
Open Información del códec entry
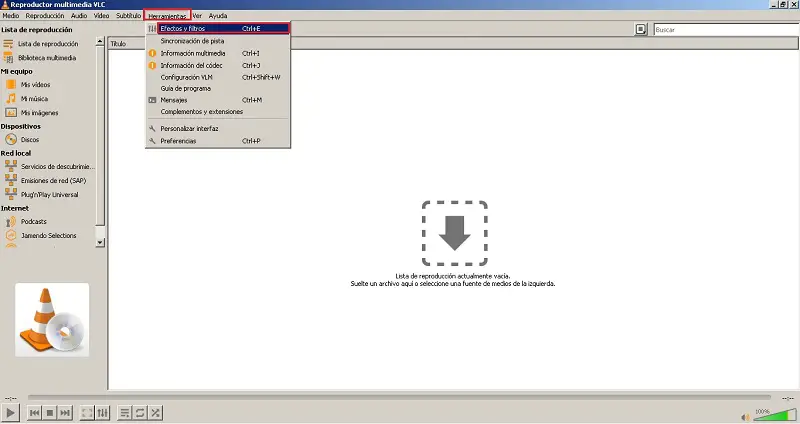[x=218, y=65]
